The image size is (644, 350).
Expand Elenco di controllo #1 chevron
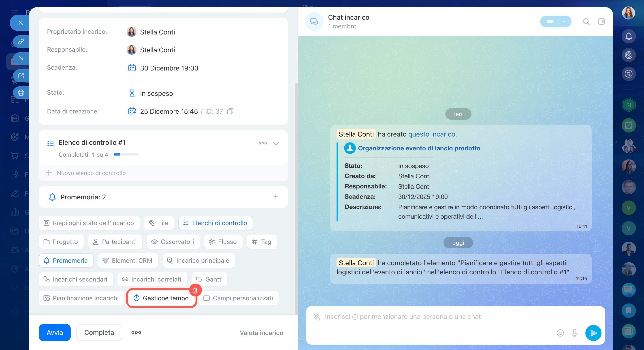(276, 143)
